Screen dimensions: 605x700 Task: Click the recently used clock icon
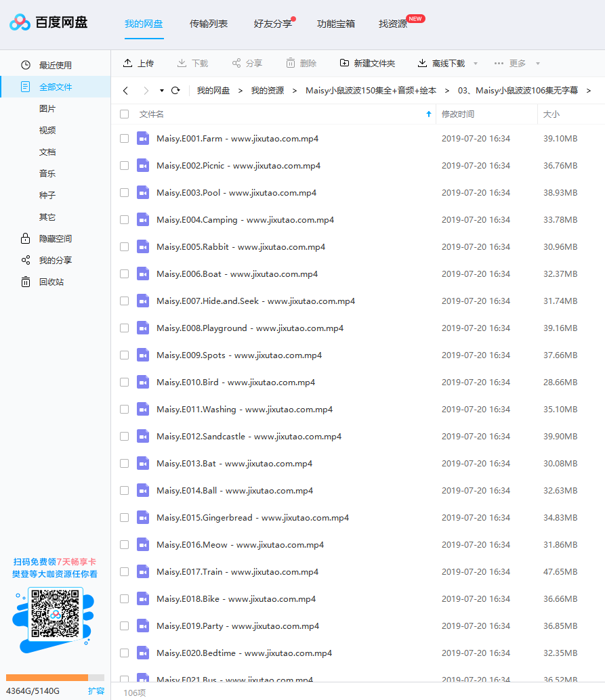[26, 65]
